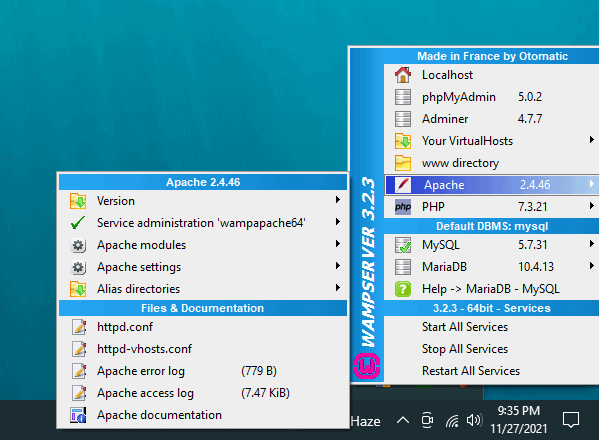The image size is (599, 440).
Task: Click the Adminer database icon
Action: tap(403, 119)
